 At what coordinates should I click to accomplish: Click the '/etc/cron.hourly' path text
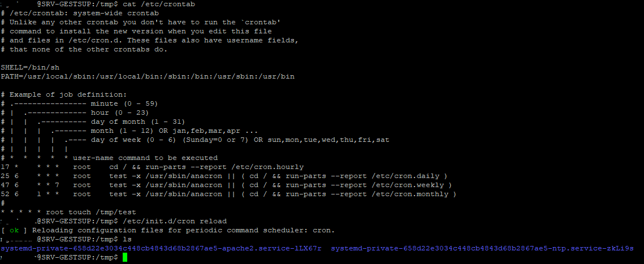[267, 167]
